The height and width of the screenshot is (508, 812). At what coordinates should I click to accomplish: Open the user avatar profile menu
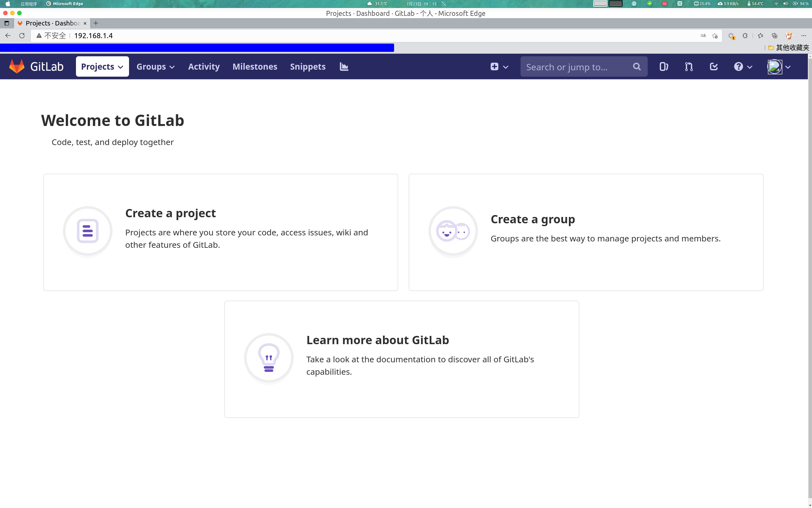pyautogui.click(x=779, y=66)
